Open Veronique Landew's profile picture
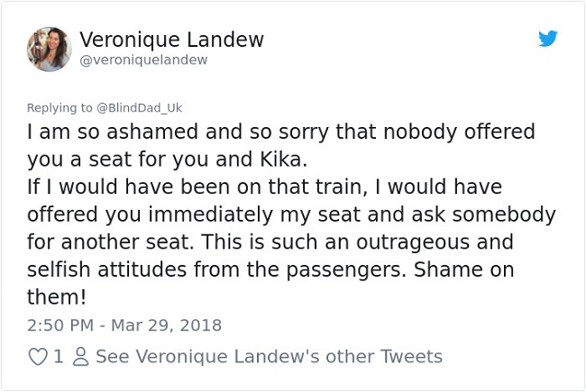Image resolution: width=586 pixels, height=392 pixels. 49,49
